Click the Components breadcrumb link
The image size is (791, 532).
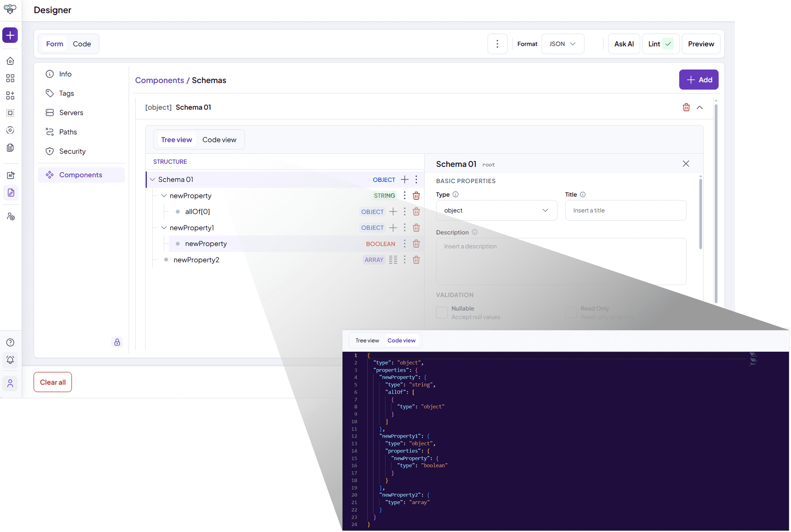159,80
